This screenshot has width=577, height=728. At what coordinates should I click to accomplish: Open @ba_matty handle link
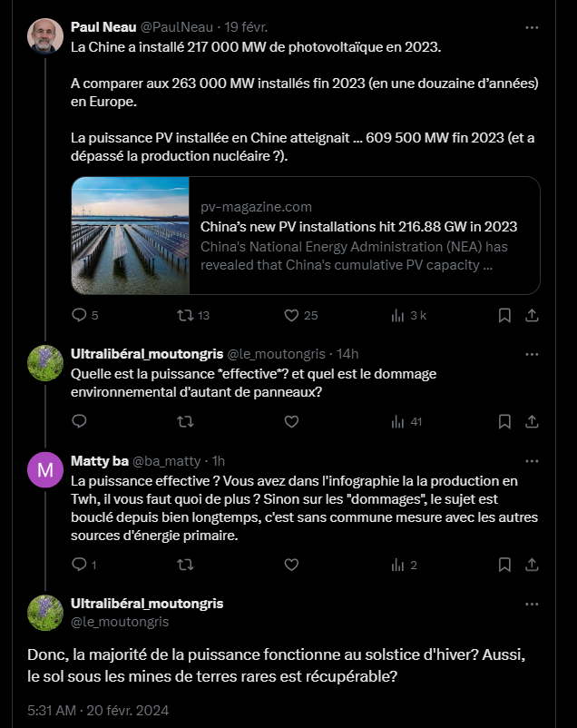point(167,461)
